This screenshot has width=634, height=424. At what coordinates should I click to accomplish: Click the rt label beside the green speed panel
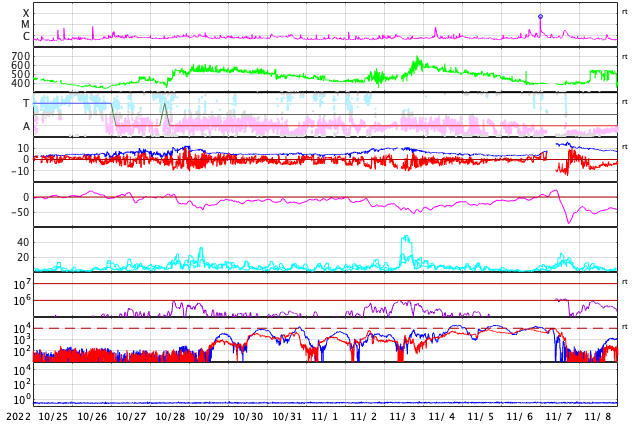click(x=625, y=56)
